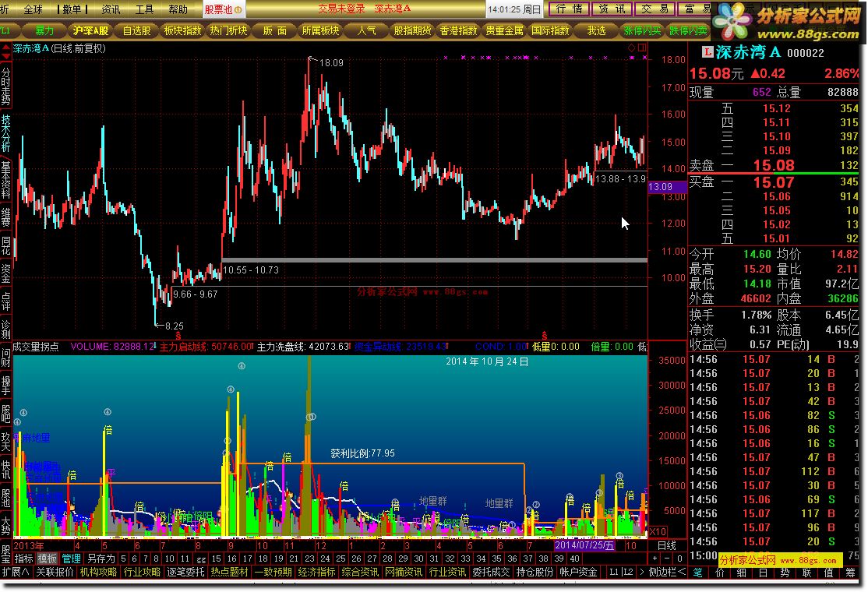The height and width of the screenshot is (592, 868).
Task: Open 机构攻略 institution strategy tab
Action: [x=98, y=572]
